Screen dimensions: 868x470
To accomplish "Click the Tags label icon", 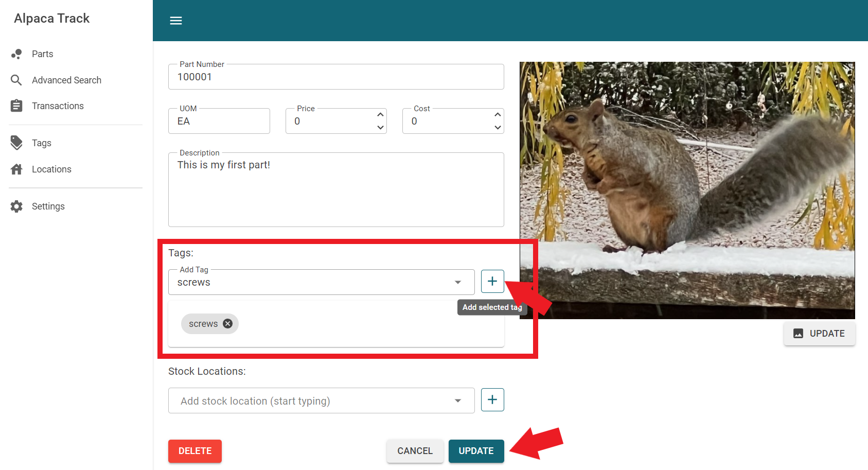I will (x=16, y=143).
